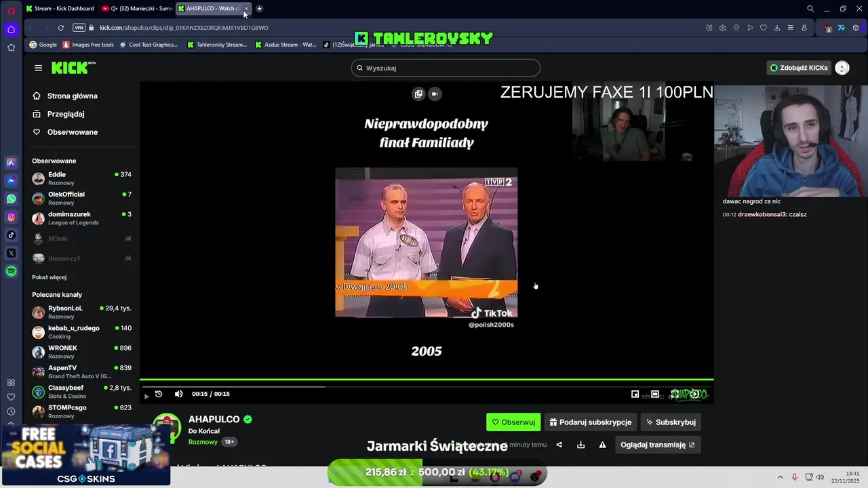
Task: Open Images free tools bookmark
Action: click(88, 45)
